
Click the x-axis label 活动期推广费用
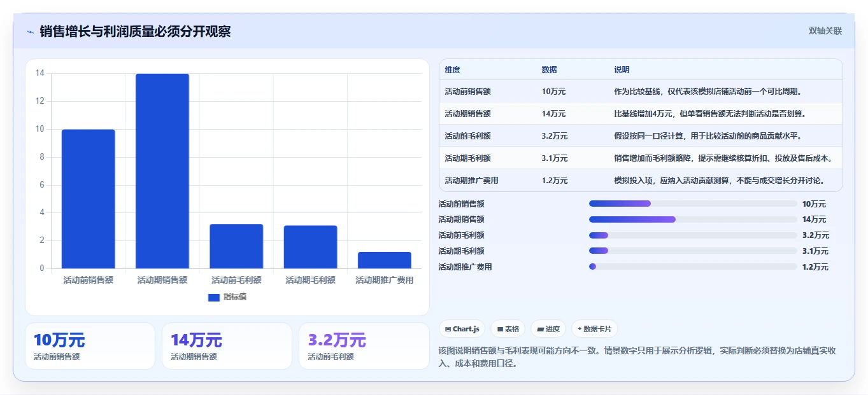[384, 280]
